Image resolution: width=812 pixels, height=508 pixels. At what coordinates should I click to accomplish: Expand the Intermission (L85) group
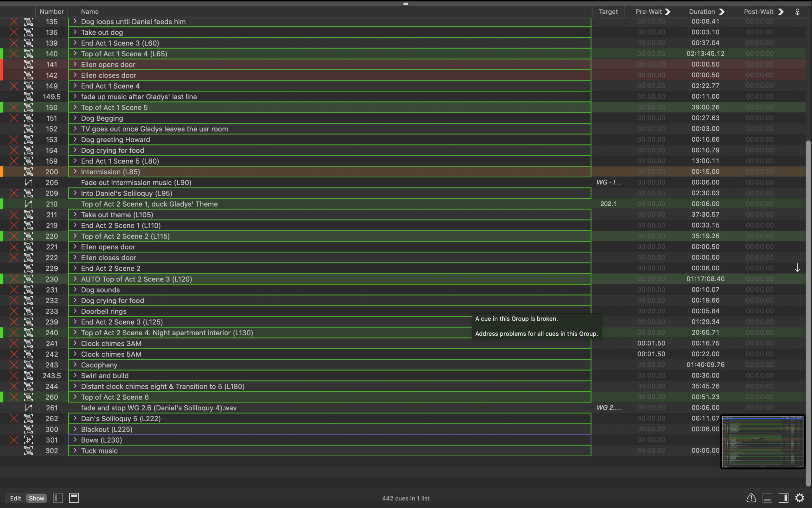click(x=75, y=172)
